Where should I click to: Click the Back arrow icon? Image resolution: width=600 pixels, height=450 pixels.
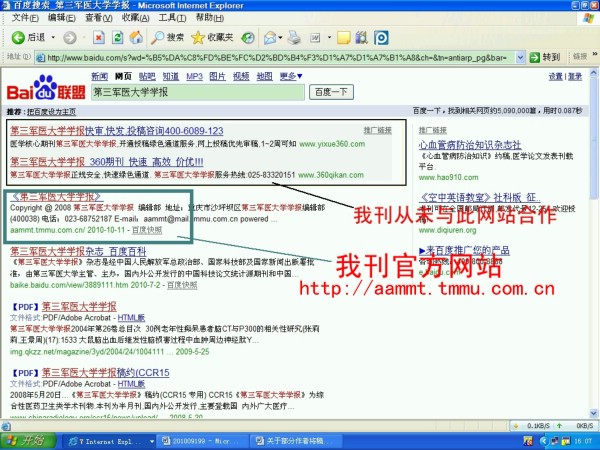click(x=18, y=38)
